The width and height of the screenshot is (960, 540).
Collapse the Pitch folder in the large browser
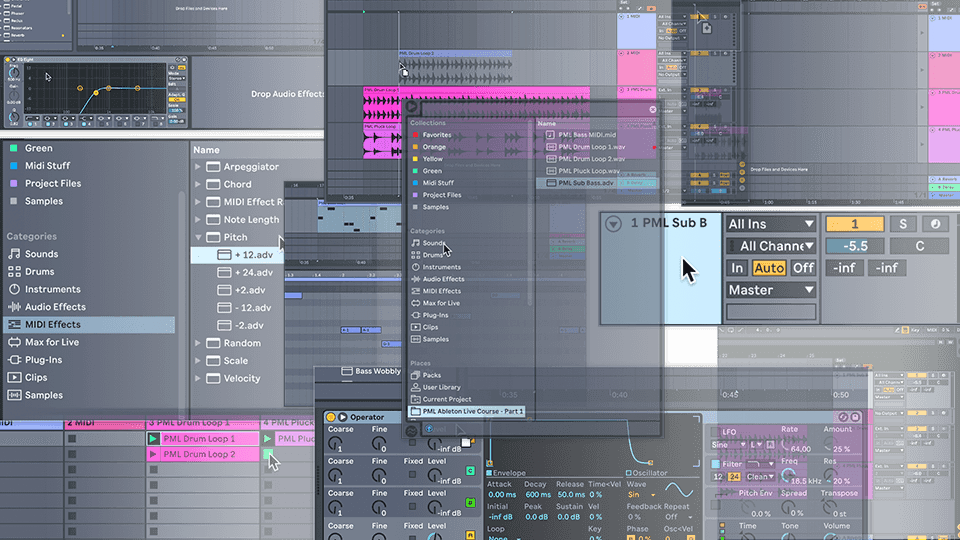click(x=198, y=237)
